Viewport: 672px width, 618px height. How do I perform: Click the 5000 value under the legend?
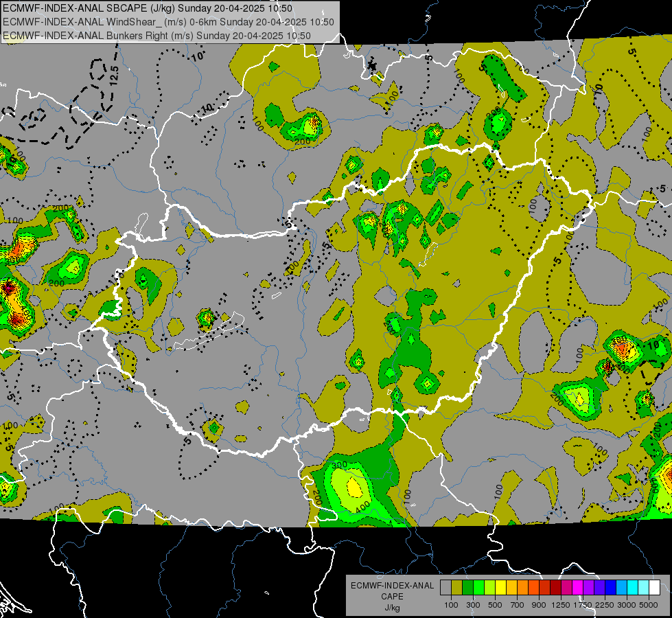pyautogui.click(x=649, y=605)
